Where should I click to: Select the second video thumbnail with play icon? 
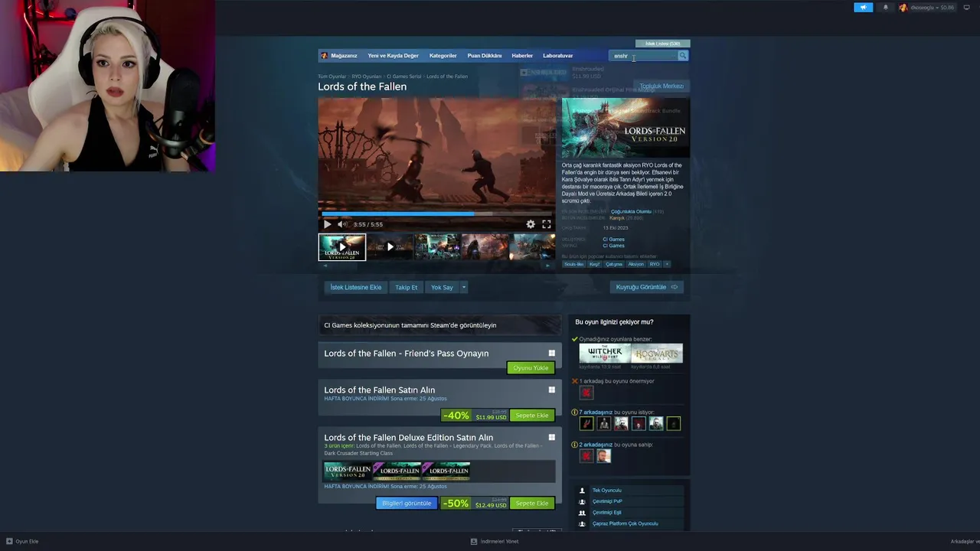[x=390, y=247]
